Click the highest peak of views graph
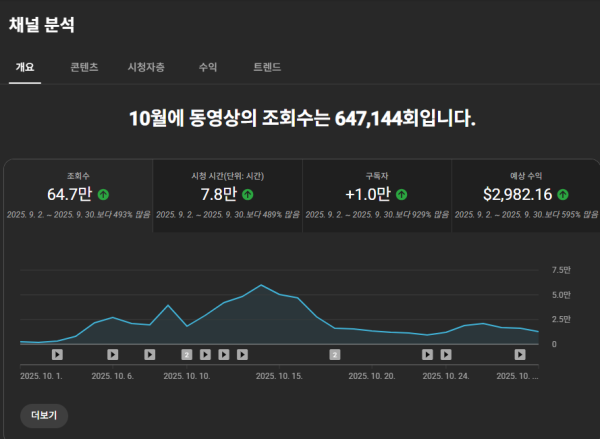Viewport: 600px width, 439px height. pyautogui.click(x=261, y=285)
